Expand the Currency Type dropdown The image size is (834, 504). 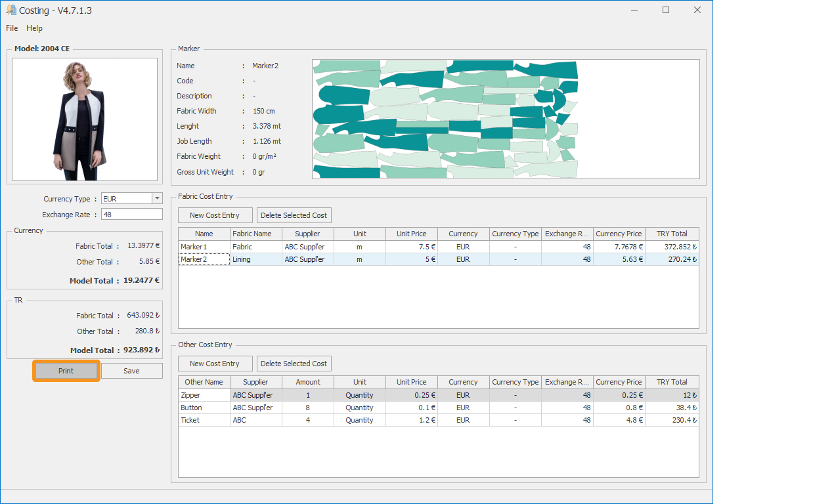[x=157, y=199]
